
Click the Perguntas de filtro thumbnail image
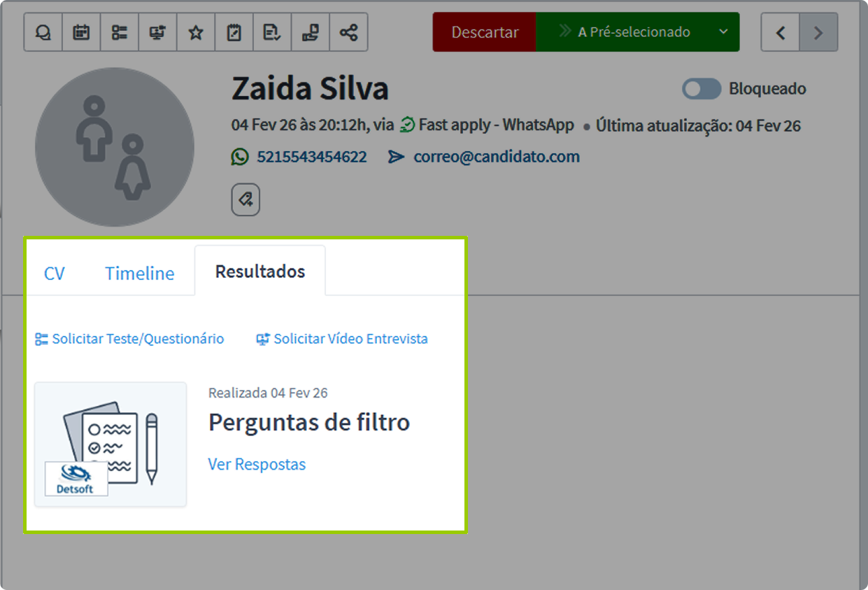coord(111,444)
